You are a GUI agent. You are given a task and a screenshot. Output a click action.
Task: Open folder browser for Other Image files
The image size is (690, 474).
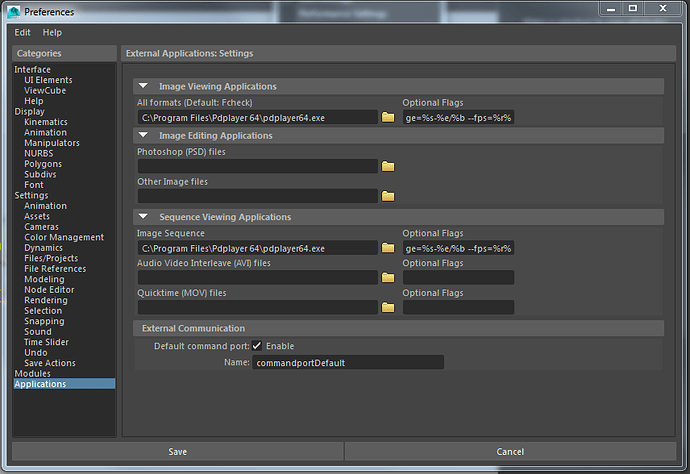point(388,196)
